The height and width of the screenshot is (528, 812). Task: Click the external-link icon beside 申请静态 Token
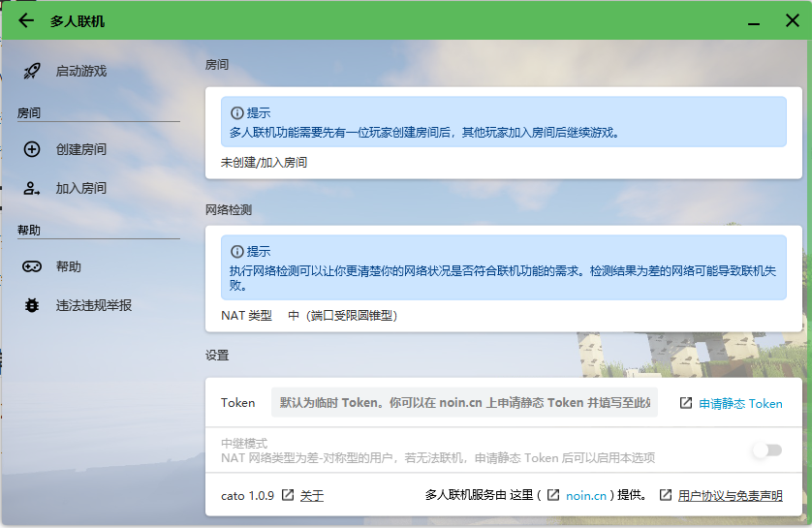[686, 403]
